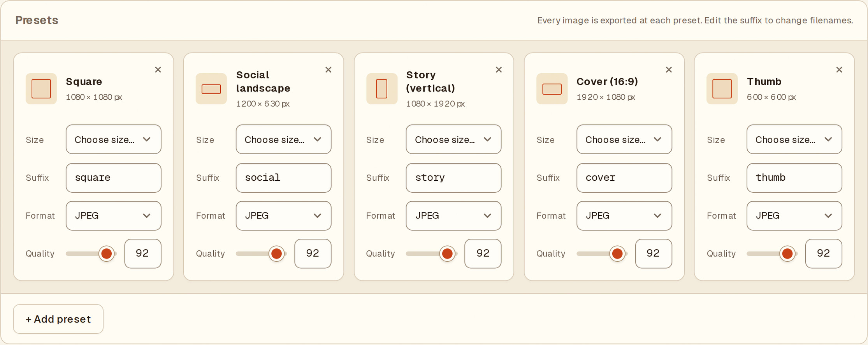Click the 'Story (vertical)' preset title
The image size is (868, 345).
(430, 81)
